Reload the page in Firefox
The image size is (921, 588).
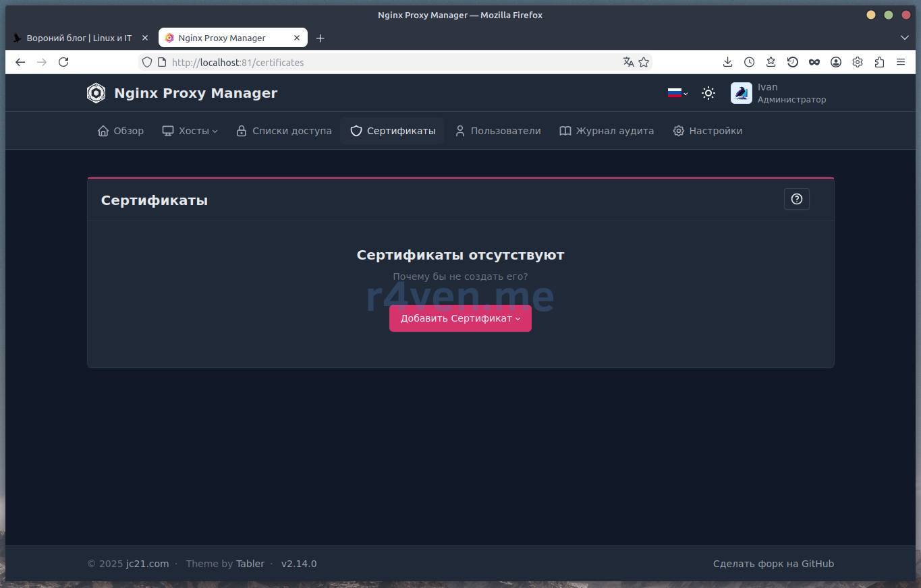(x=63, y=62)
